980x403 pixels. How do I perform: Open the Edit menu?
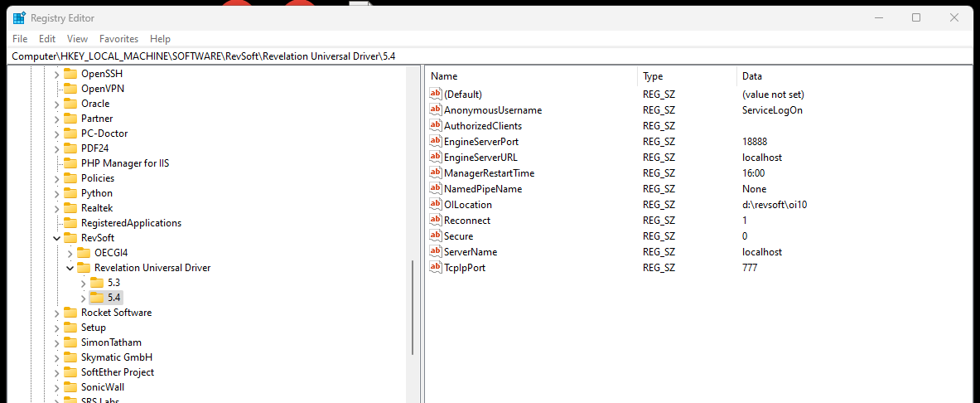pos(47,39)
